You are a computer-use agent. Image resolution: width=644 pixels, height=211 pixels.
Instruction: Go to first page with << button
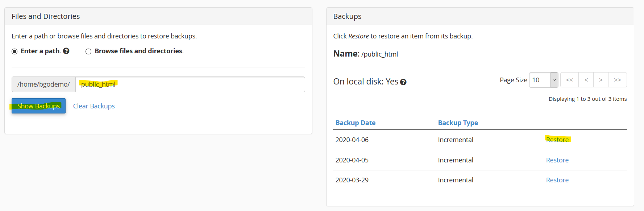570,80
